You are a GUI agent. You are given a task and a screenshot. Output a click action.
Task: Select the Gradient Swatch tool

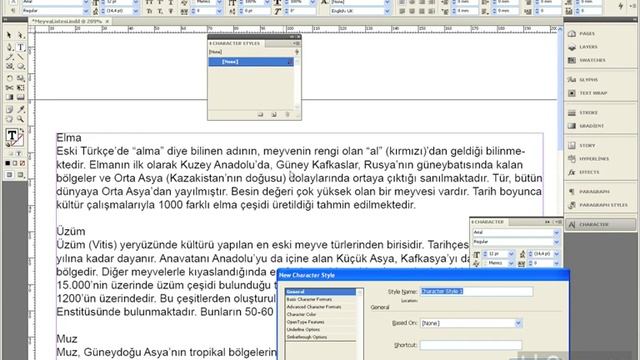point(9,97)
